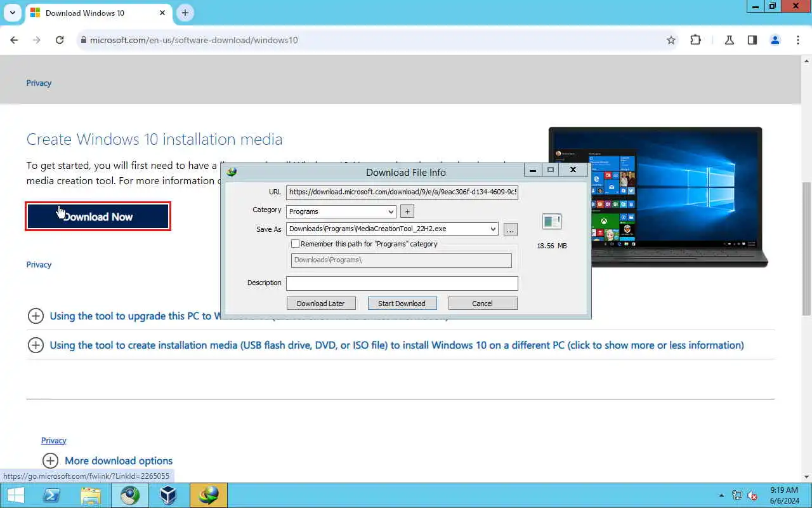Open the tab search dropdown chevron

click(12, 13)
